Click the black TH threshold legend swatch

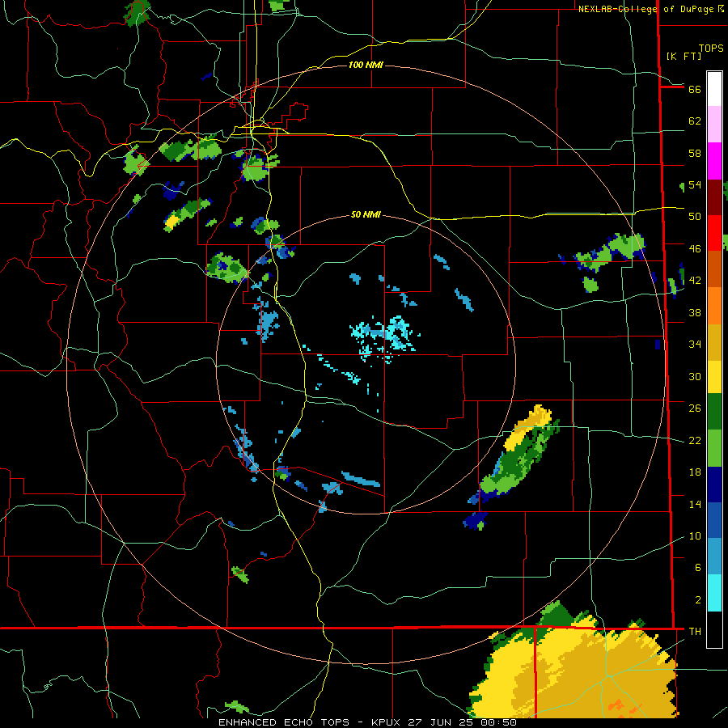714,629
